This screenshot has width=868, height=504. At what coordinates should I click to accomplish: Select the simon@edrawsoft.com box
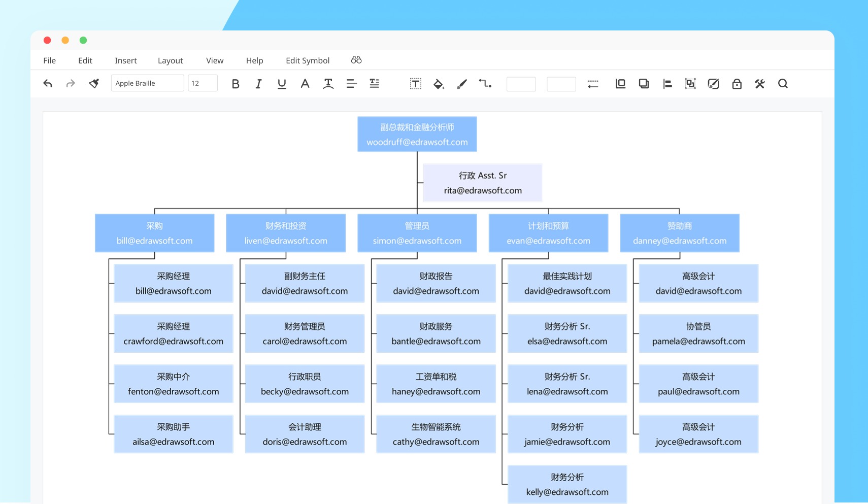(417, 233)
